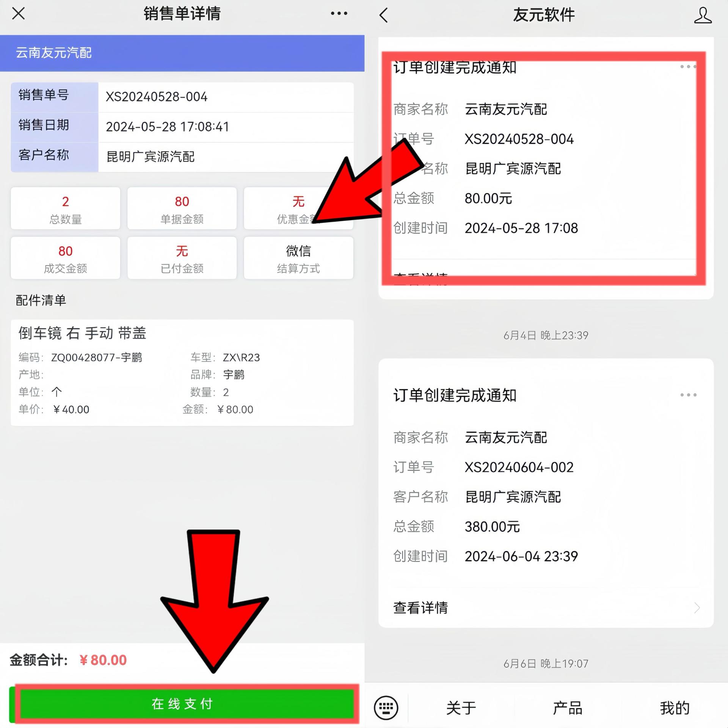The height and width of the screenshot is (728, 728).
Task: Open the three-dot menu in sales order header
Action: tap(339, 14)
